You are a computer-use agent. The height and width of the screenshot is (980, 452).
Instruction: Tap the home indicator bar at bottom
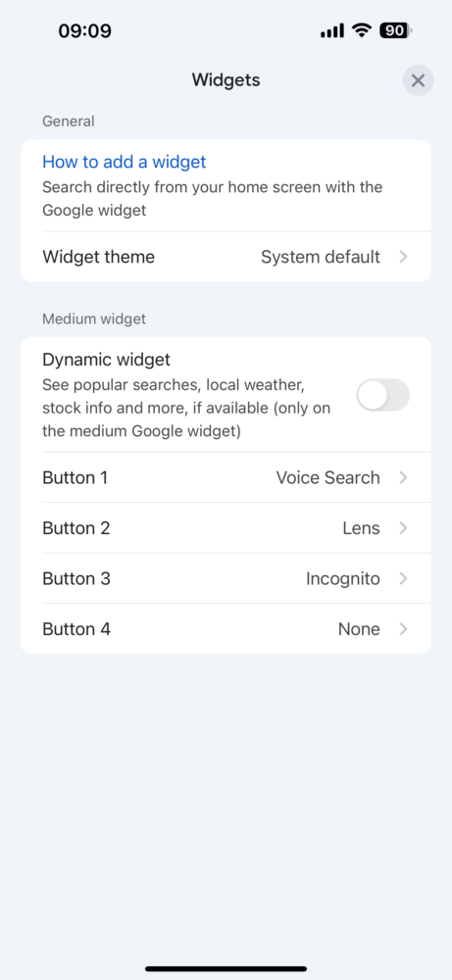point(226,969)
